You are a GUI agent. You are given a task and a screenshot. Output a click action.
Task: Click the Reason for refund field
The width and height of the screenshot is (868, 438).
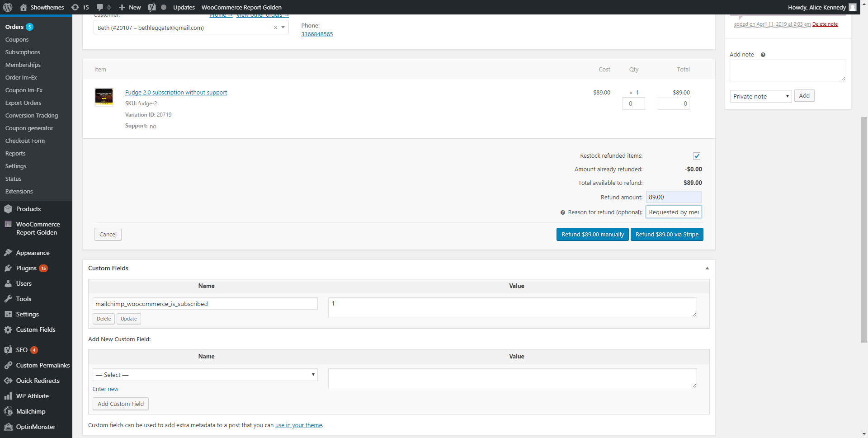pyautogui.click(x=673, y=212)
